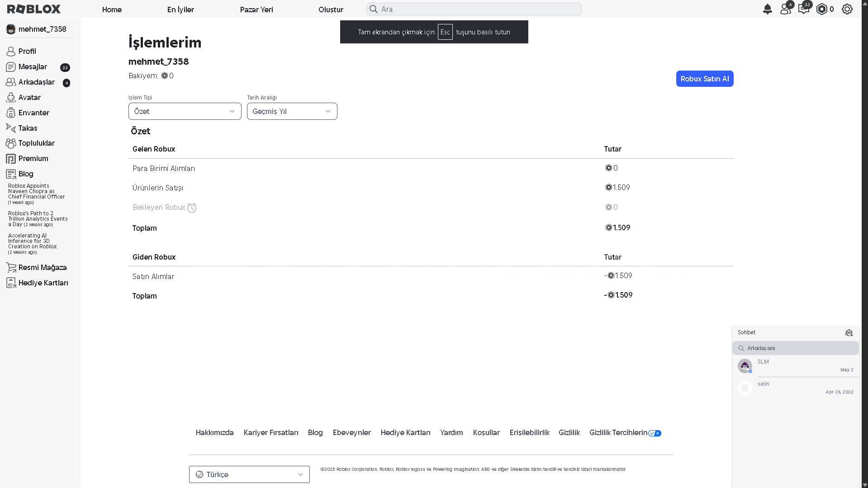Click the Resmî Mağaza cart icon
Image resolution: width=868 pixels, height=488 pixels.
11,268
